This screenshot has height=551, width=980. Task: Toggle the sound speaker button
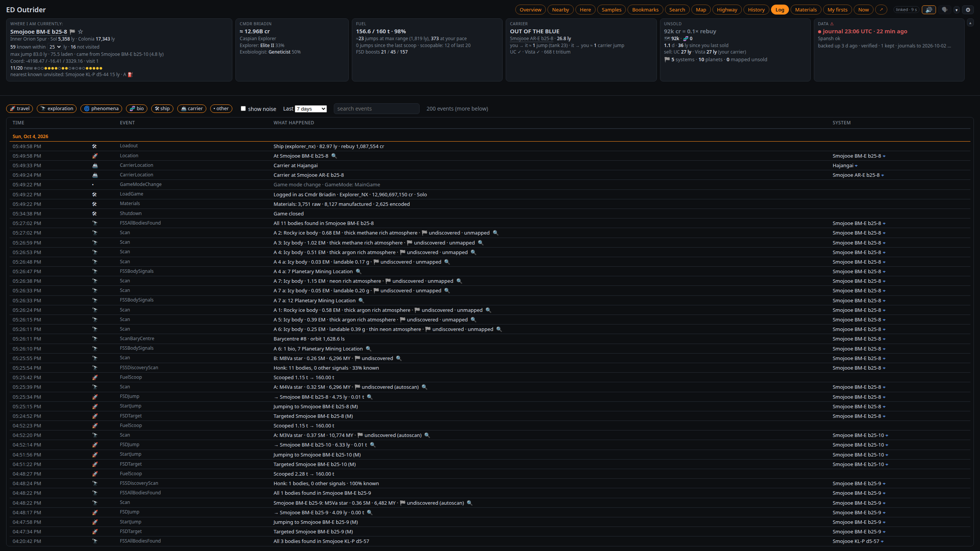coord(929,10)
